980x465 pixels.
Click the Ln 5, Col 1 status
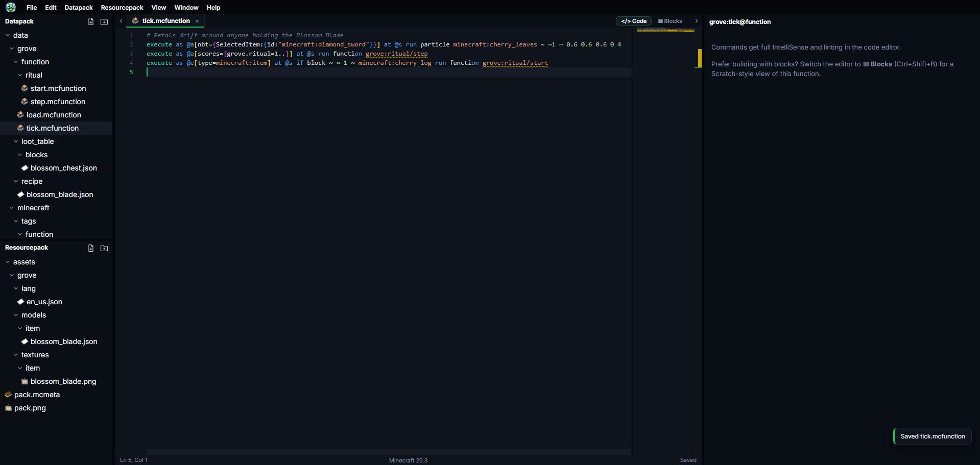[x=134, y=460]
